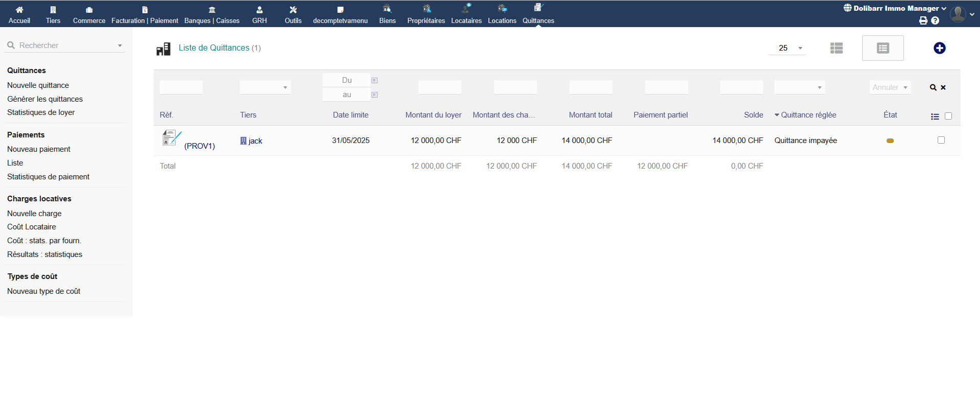This screenshot has width=980, height=398.
Task: Open Générer les quittances link
Action: [45, 99]
